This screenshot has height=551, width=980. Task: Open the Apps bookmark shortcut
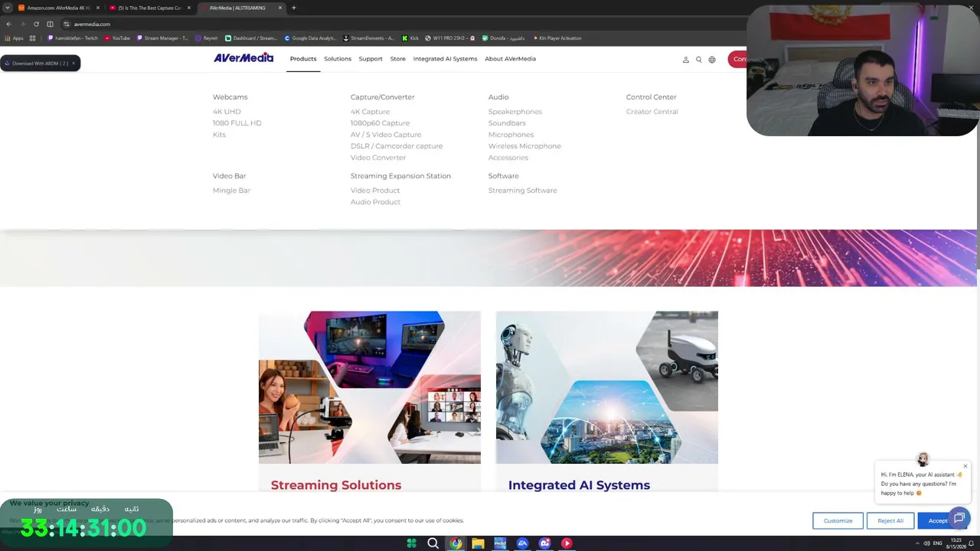click(x=15, y=38)
